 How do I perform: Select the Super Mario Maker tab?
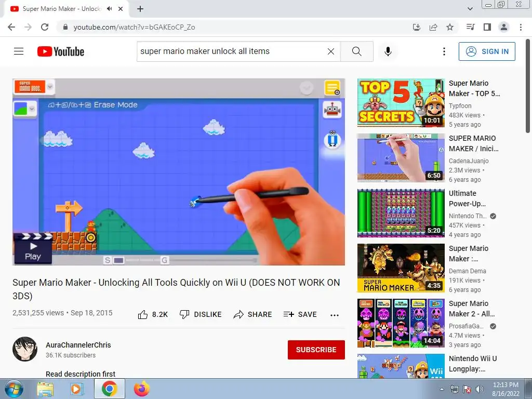click(61, 9)
